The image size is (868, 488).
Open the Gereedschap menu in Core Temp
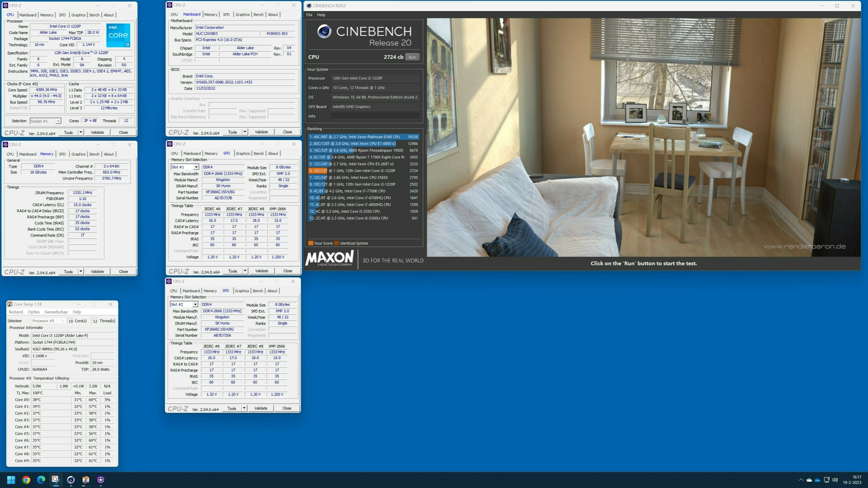pos(56,312)
